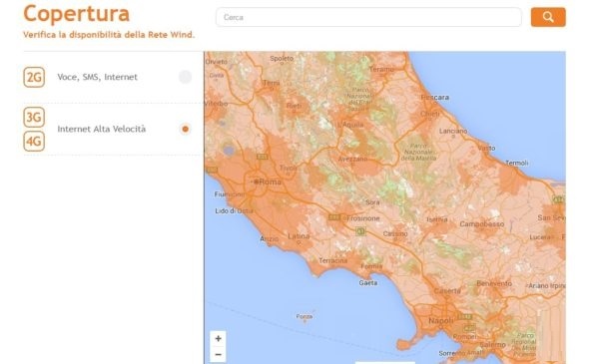This screenshot has height=364, width=599.
Task: Click Gaeta on the map
Action: [367, 283]
